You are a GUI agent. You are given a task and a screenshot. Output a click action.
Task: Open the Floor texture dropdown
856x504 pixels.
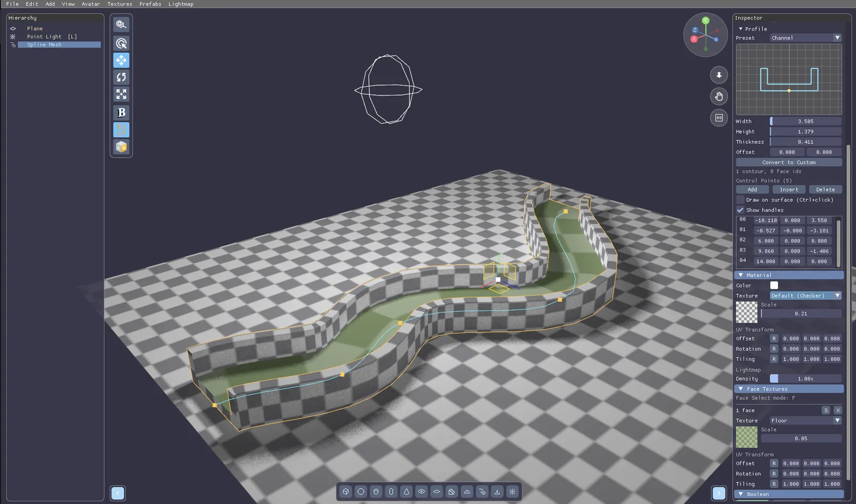(806, 421)
